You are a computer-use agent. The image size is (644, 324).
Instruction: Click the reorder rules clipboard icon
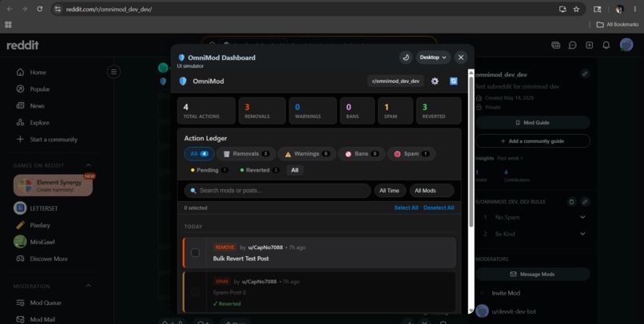(x=571, y=202)
